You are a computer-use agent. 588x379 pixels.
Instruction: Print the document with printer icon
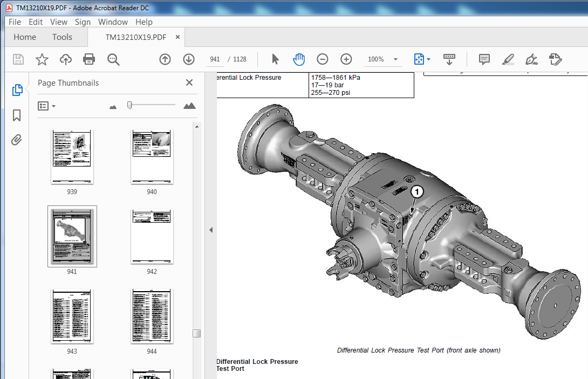click(89, 59)
